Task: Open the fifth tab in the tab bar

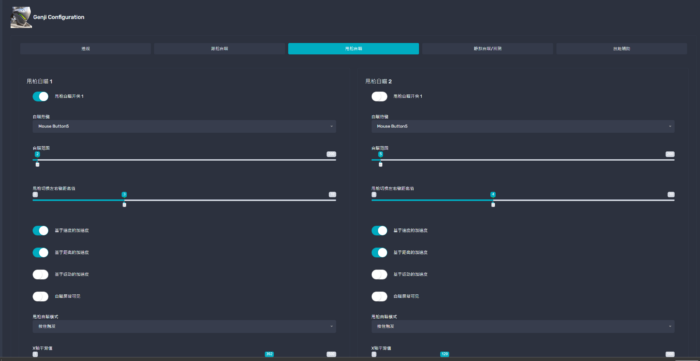Action: pos(621,49)
